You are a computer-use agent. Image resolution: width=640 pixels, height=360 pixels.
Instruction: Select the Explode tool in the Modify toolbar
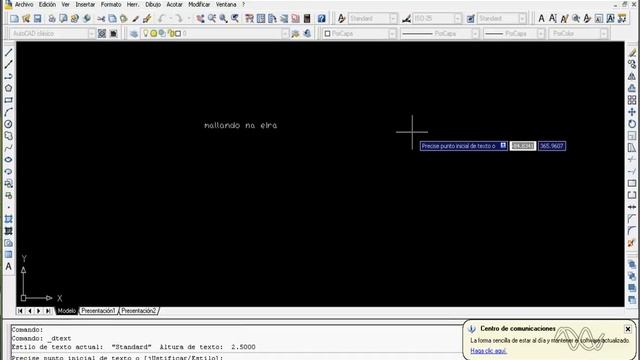click(x=632, y=243)
